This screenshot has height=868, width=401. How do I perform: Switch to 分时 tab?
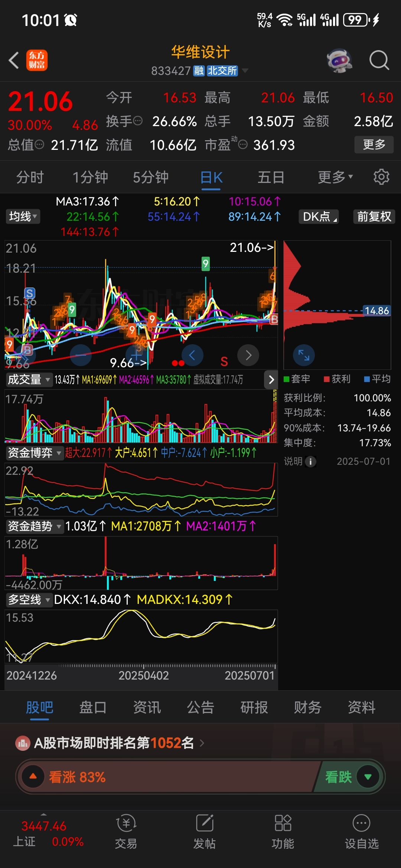30,177
